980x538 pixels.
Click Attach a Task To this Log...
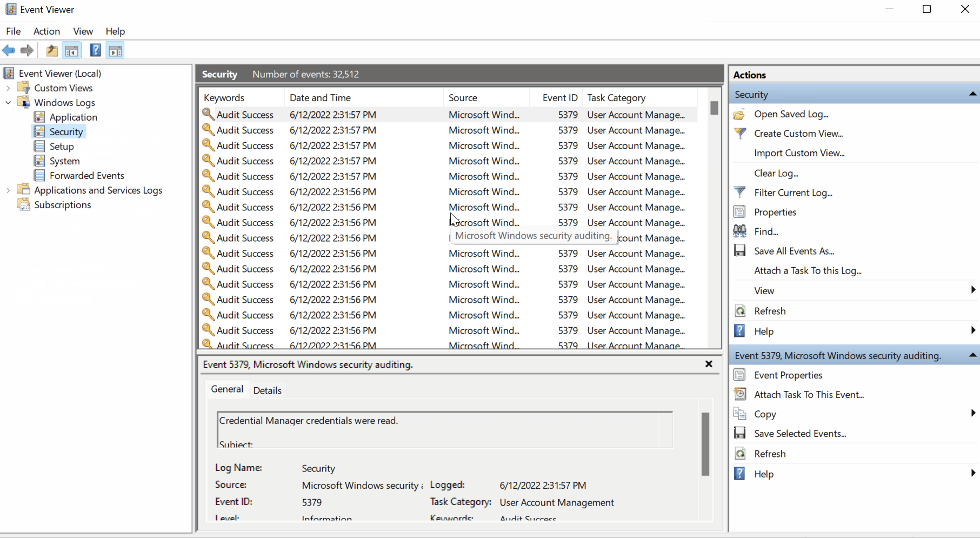pos(808,271)
